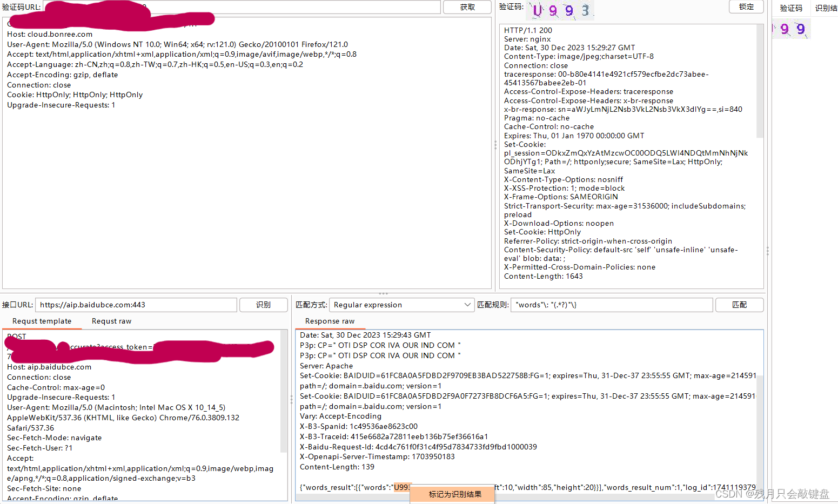This screenshot has width=838, height=504.
Task: Switch to the Requst raw tab
Action: [111, 321]
